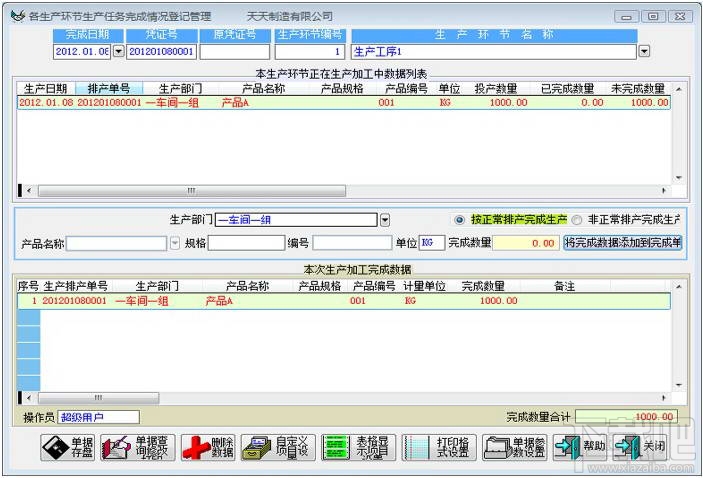
Task: Click the 单位 field showing KG
Action: 431,243
